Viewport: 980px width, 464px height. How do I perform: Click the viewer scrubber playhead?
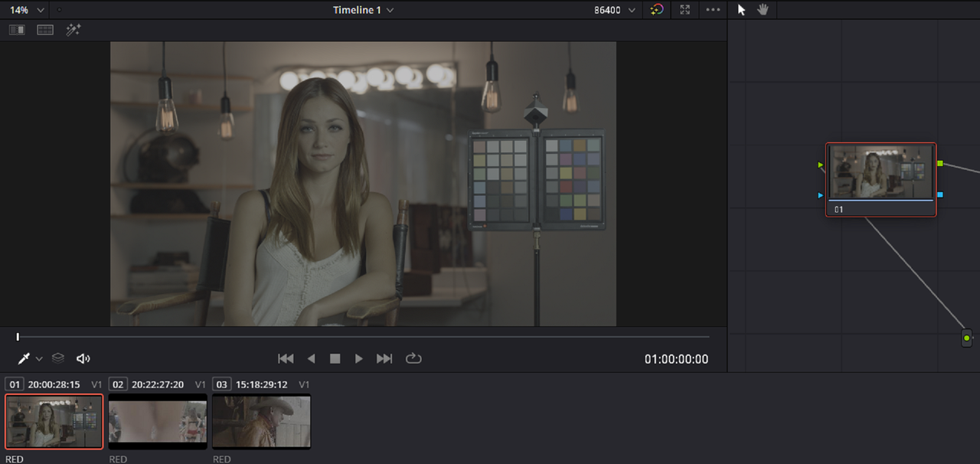pyautogui.click(x=18, y=337)
